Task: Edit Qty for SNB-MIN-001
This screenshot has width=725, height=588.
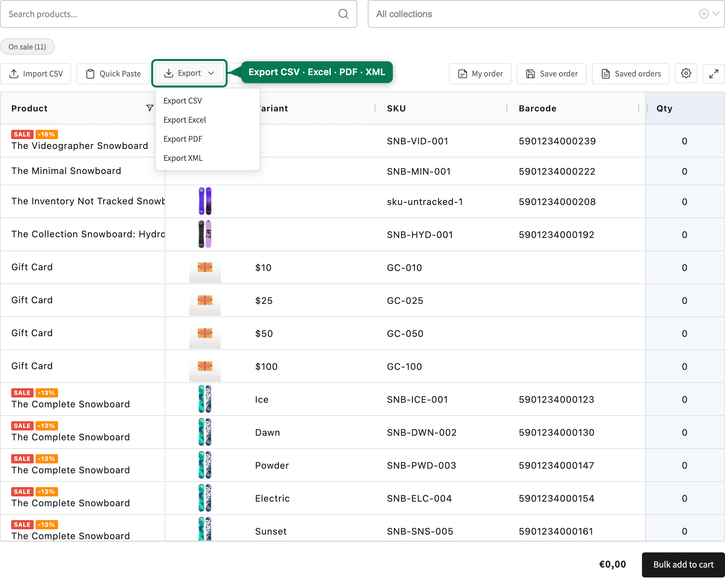Action: pos(684,171)
